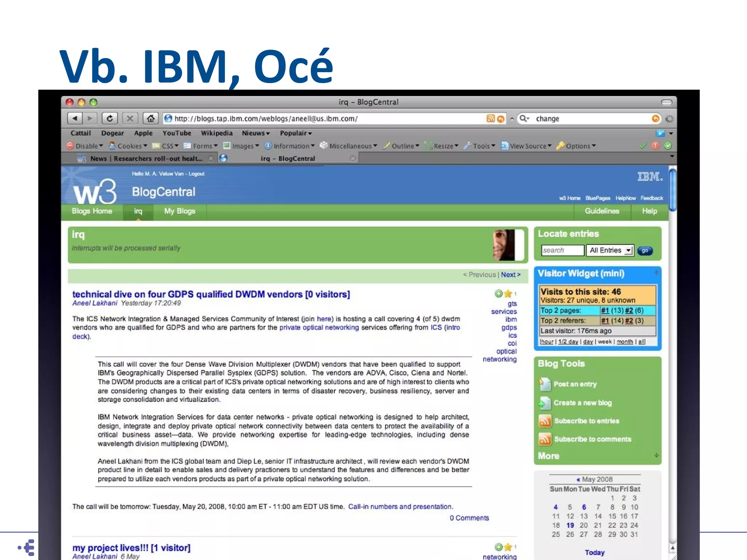Click the W3 logo

tap(95, 191)
